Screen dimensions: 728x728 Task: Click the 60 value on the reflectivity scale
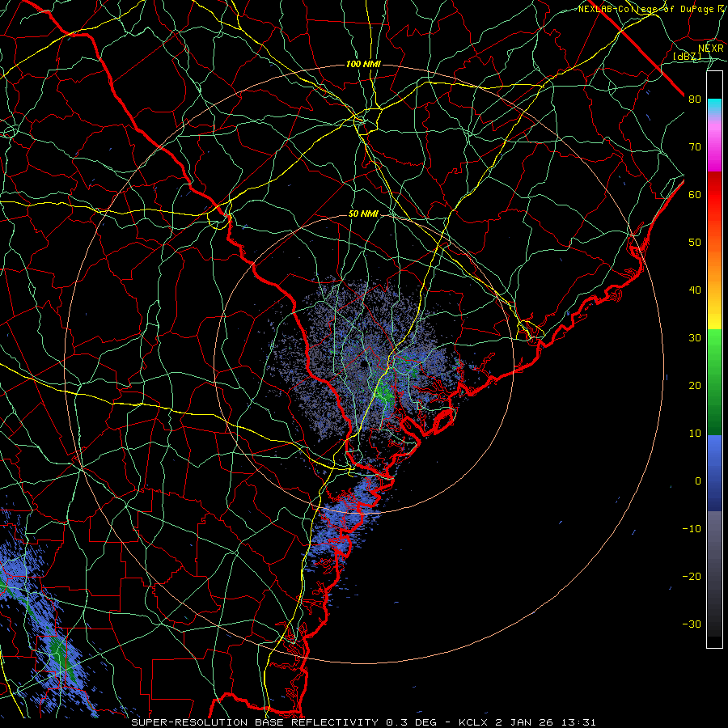pyautogui.click(x=695, y=194)
